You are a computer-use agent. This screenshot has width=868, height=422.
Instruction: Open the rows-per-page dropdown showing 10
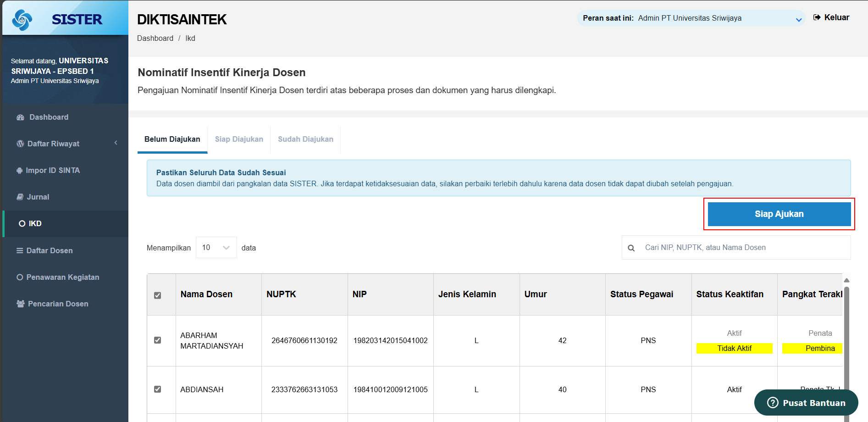216,248
